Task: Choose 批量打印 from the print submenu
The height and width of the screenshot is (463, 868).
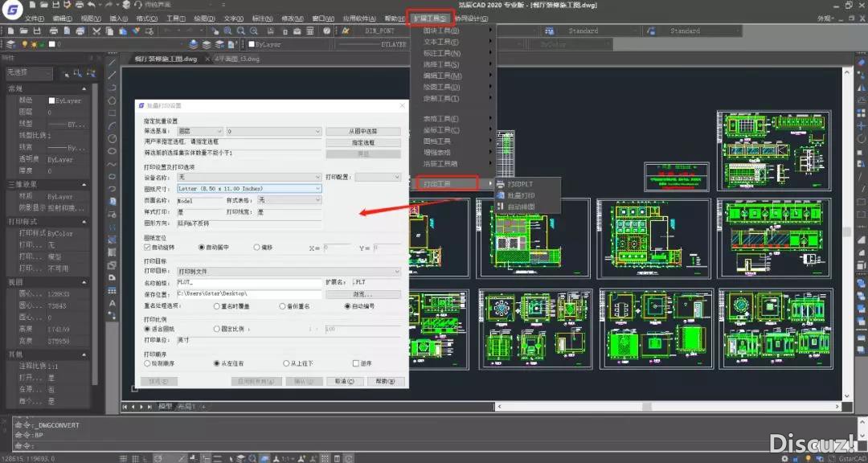Action: [521, 195]
